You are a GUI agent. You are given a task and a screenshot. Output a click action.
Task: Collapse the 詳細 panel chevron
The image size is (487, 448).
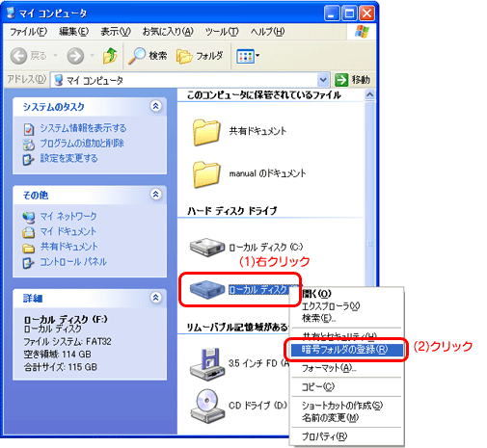pos(156,298)
